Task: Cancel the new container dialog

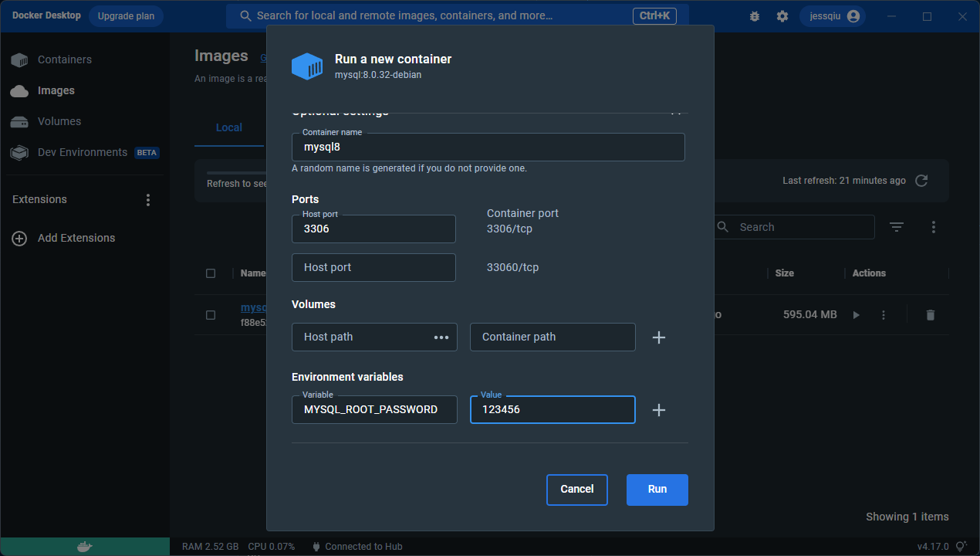Action: (x=576, y=490)
